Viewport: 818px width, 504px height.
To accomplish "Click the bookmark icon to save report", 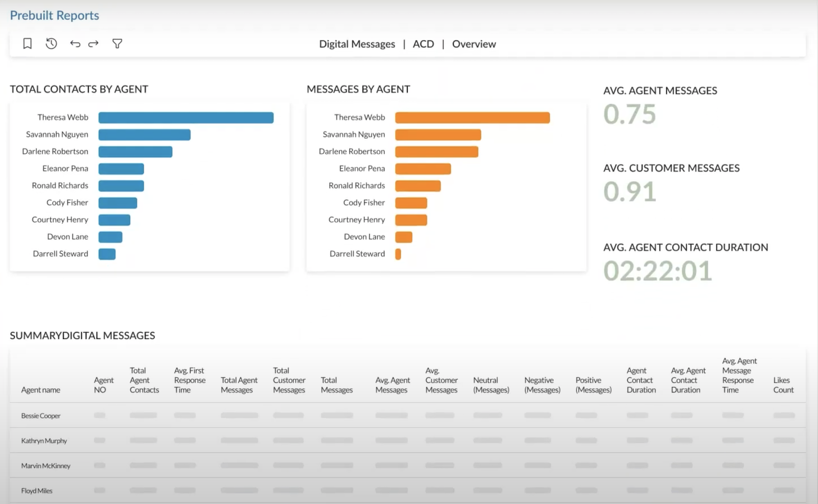I will 26,44.
